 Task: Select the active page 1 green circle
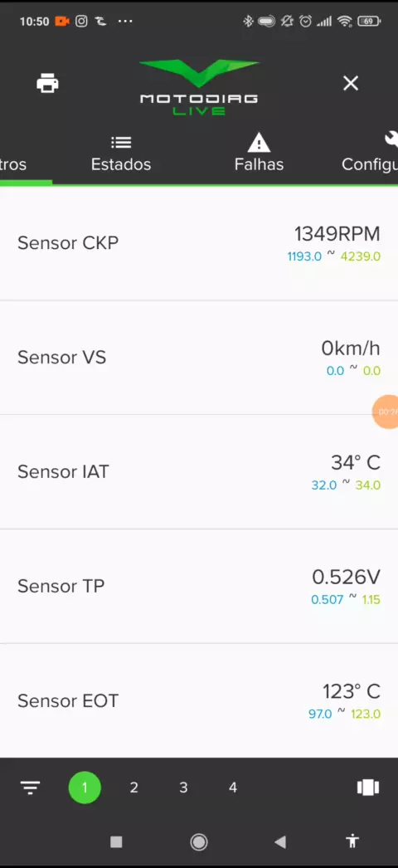click(85, 788)
